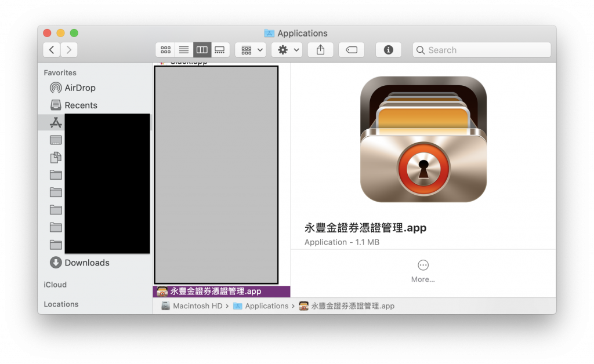Open Downloads in the sidebar
The image size is (594, 364).
79,263
